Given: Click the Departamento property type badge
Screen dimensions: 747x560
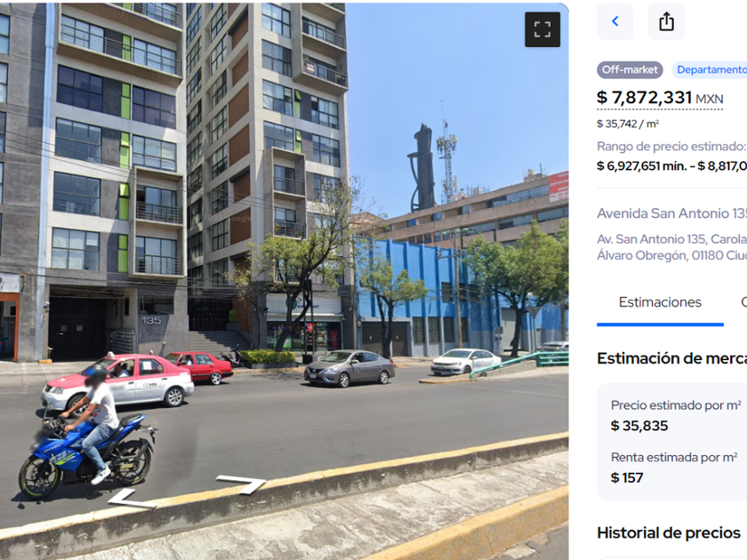Looking at the screenshot, I should pyautogui.click(x=710, y=70).
